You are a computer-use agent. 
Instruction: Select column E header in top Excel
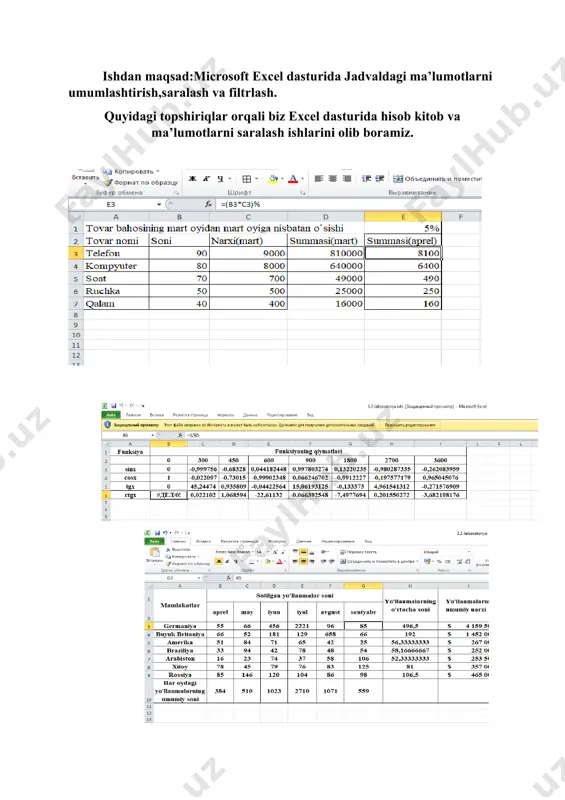pyautogui.click(x=403, y=217)
